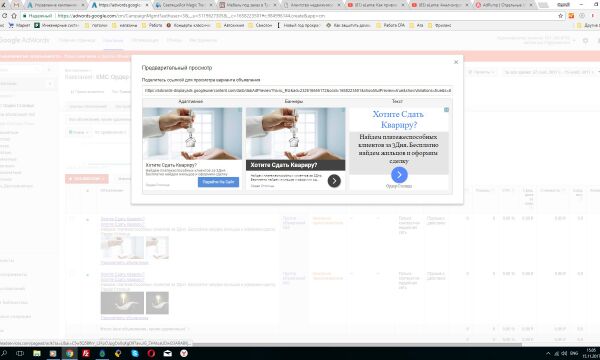The width and height of the screenshot is (600, 360).
Task: Open the Chrome icon in the taskbar
Action: 69,353
